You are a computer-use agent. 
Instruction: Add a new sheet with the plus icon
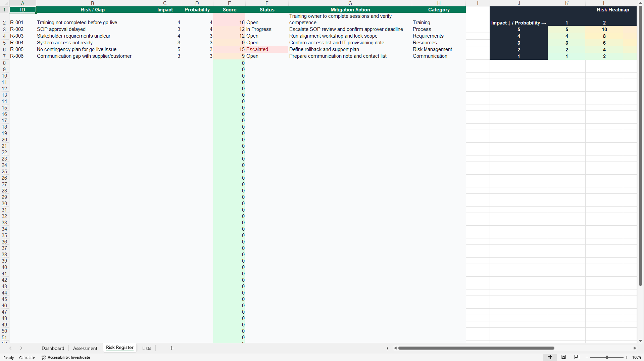point(171,348)
